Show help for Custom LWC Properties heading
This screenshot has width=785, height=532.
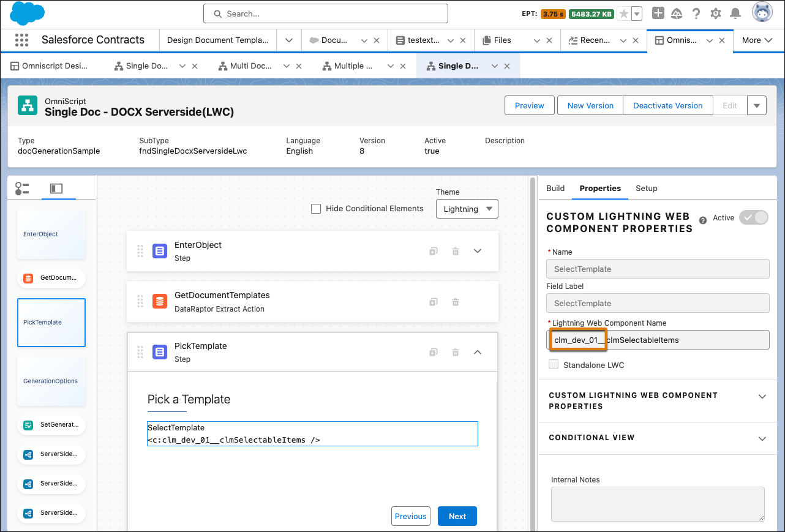[703, 219]
